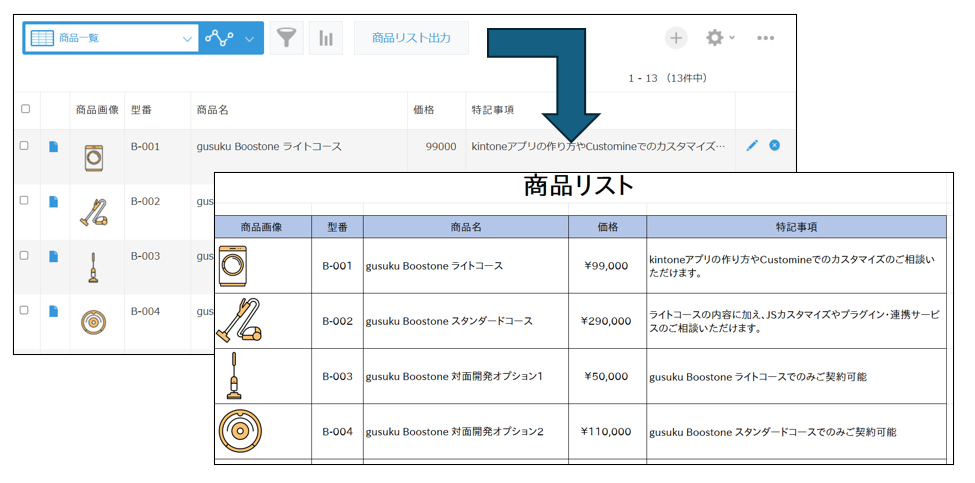Open the three-dot more options menu
Screen dimensions: 975x483
(x=765, y=38)
